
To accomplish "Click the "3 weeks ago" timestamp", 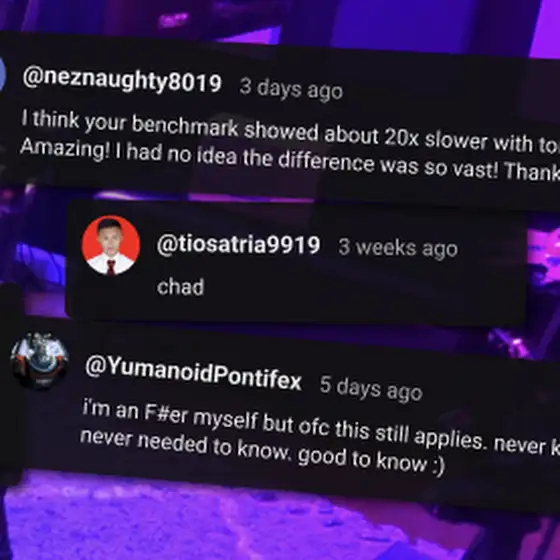I will 398,248.
